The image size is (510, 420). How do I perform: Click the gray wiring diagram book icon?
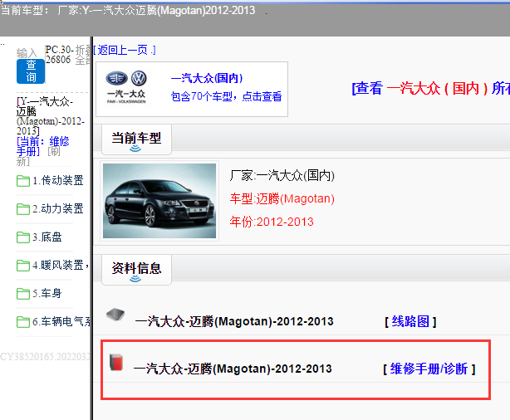[x=115, y=315]
